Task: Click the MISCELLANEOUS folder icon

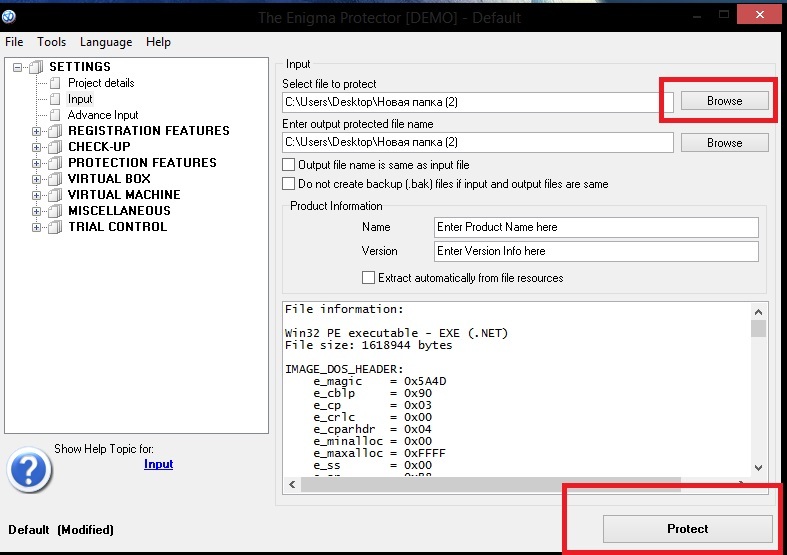Action: [55, 211]
